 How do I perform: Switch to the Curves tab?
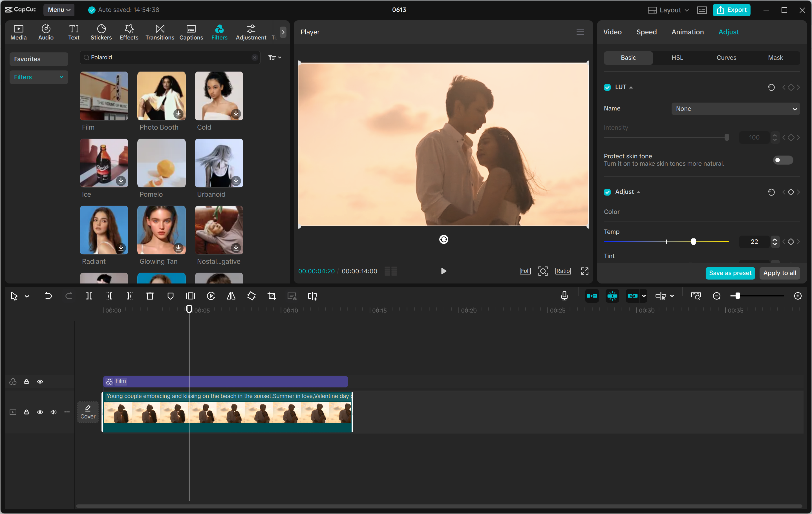[726, 58]
